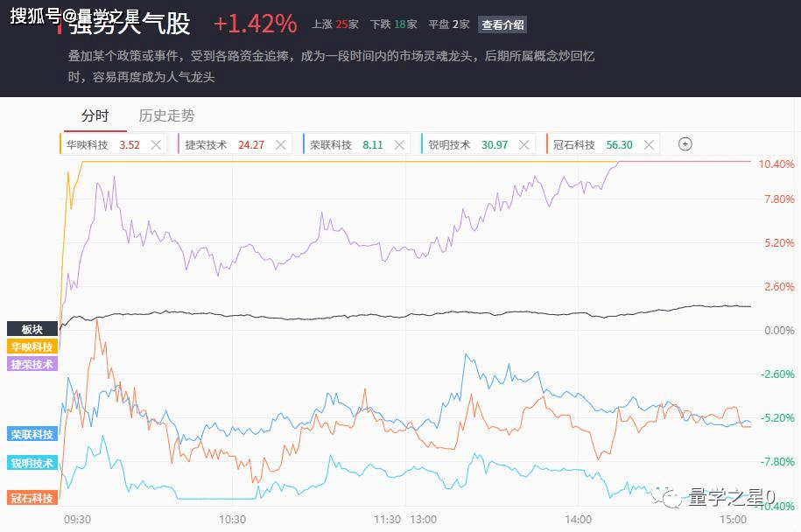Remove 锐明技术 from the chart
The height and width of the screenshot is (532, 801).
(x=523, y=144)
